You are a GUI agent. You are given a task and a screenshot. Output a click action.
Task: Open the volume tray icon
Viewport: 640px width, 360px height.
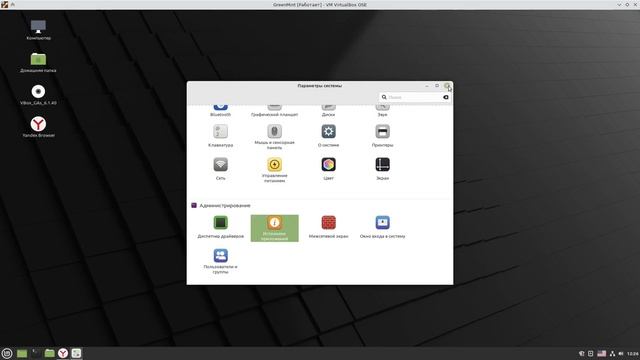coord(621,353)
